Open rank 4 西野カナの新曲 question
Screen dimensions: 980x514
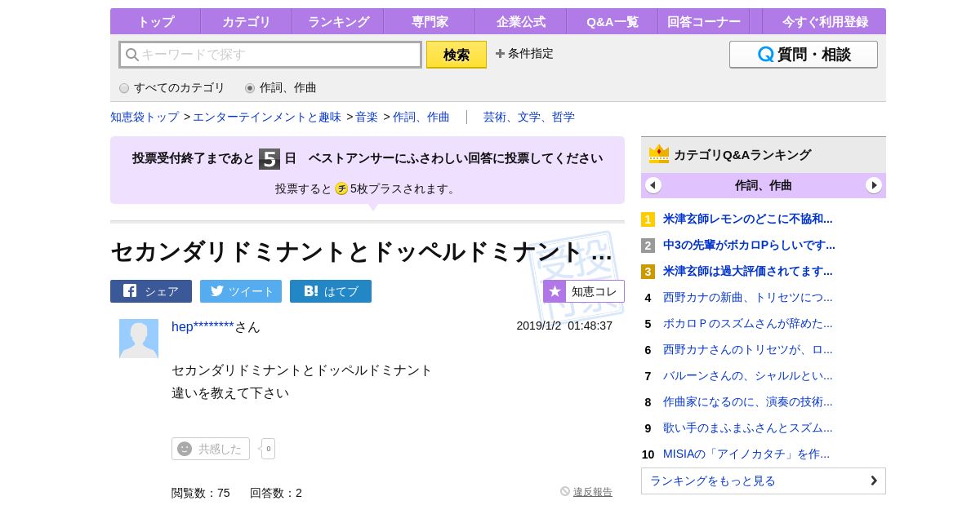tap(748, 297)
